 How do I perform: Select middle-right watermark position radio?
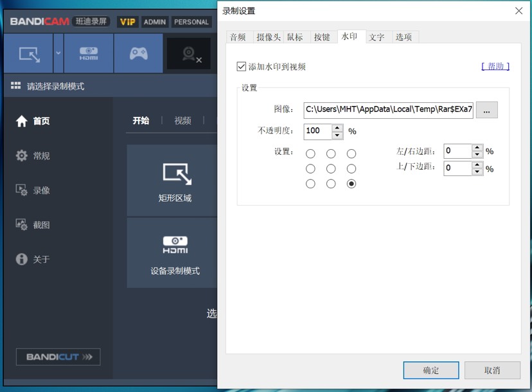coord(351,168)
